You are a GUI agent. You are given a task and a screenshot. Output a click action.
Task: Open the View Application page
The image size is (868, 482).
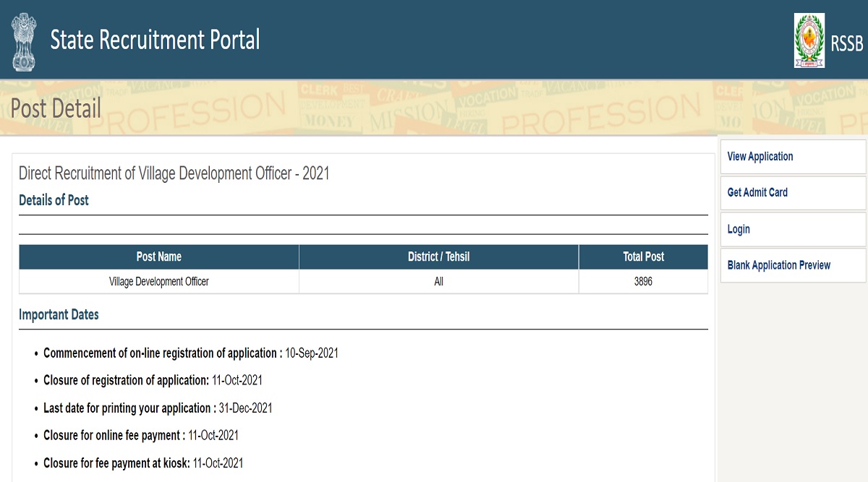tap(761, 156)
